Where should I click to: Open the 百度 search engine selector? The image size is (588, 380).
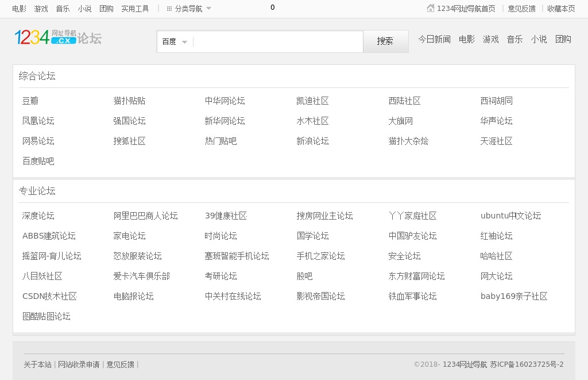175,42
